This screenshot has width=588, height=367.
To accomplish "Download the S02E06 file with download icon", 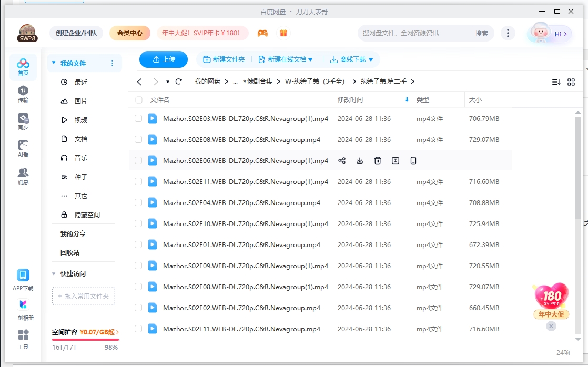I will (x=360, y=160).
